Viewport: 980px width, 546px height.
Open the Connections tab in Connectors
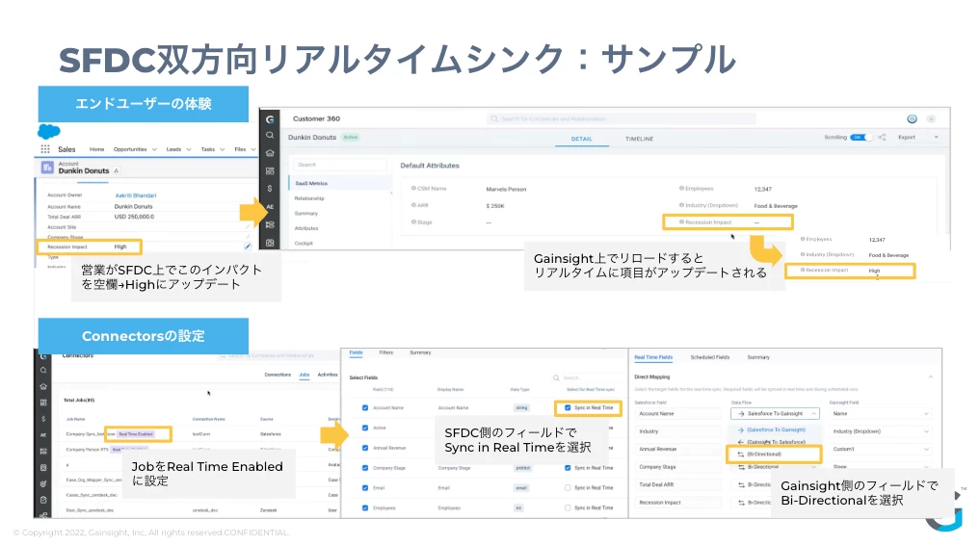(x=278, y=375)
